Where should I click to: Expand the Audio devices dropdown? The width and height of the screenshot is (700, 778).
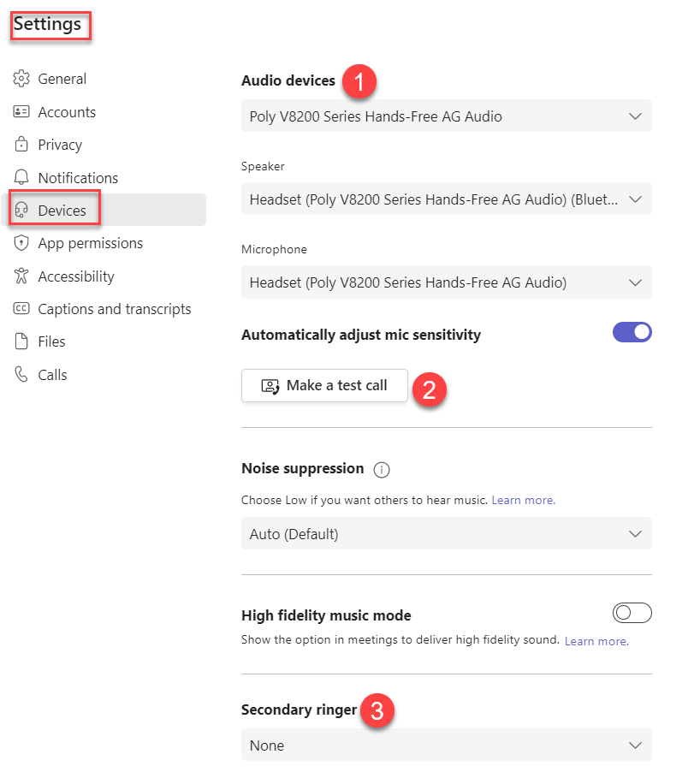446,116
